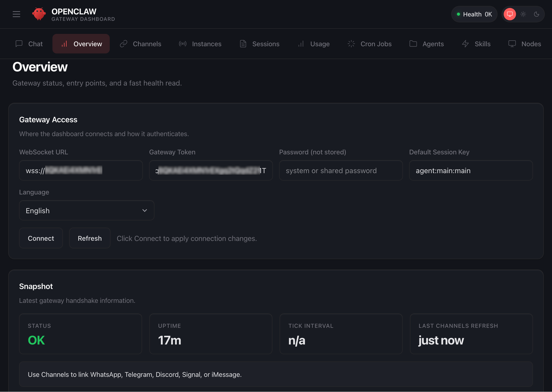Switch to dark theme moon toggle

pyautogui.click(x=537, y=14)
